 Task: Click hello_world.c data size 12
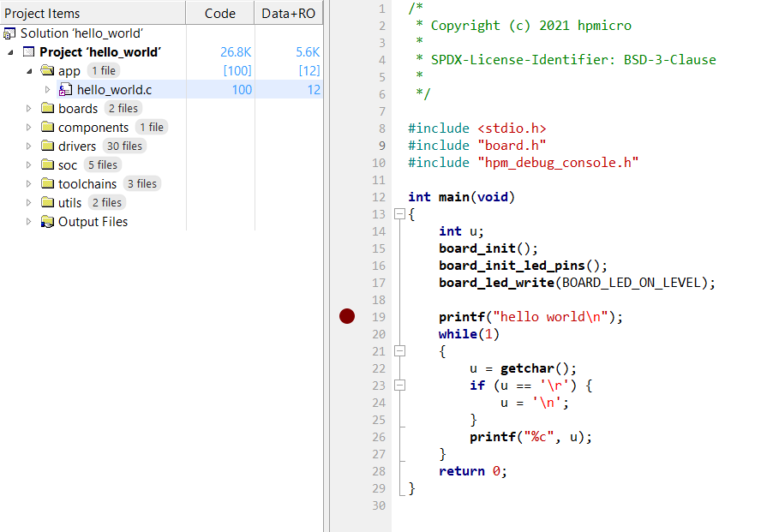point(314,89)
